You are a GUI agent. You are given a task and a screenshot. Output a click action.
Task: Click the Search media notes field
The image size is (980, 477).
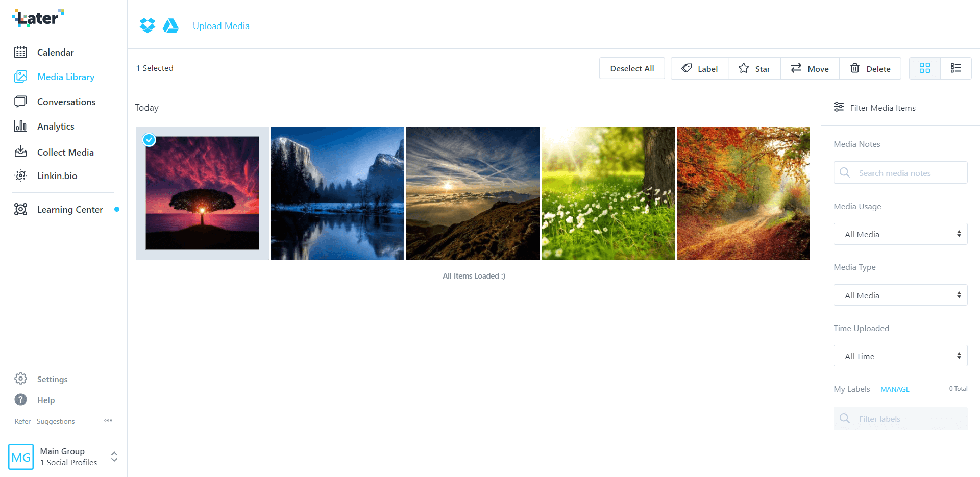tap(900, 173)
